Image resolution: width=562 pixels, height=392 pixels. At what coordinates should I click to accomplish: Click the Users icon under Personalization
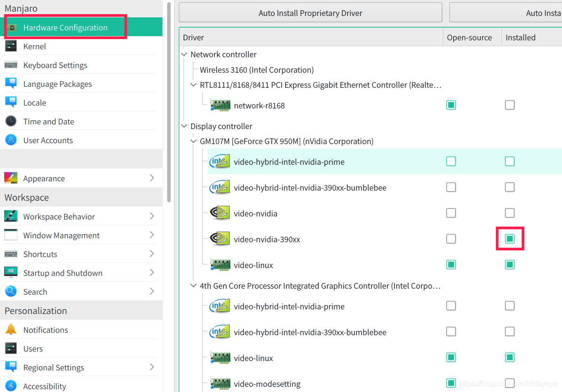coord(11,348)
